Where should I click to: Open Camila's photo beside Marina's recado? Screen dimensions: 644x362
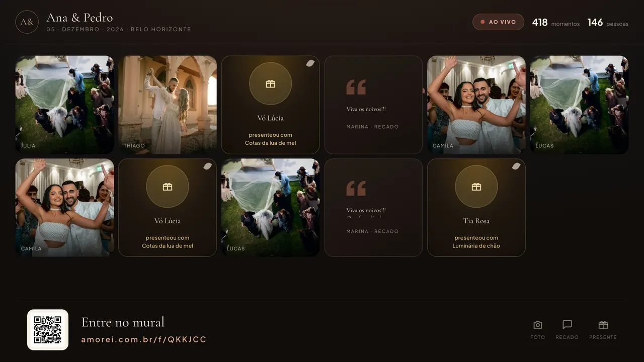[476, 105]
